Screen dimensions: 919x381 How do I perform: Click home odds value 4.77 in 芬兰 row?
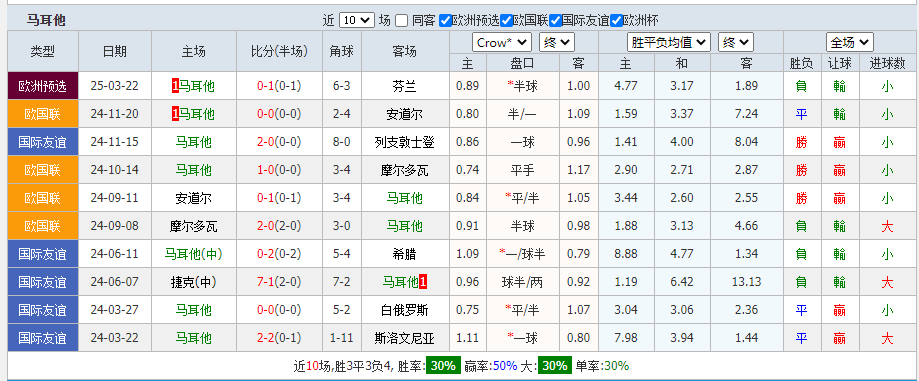click(627, 86)
